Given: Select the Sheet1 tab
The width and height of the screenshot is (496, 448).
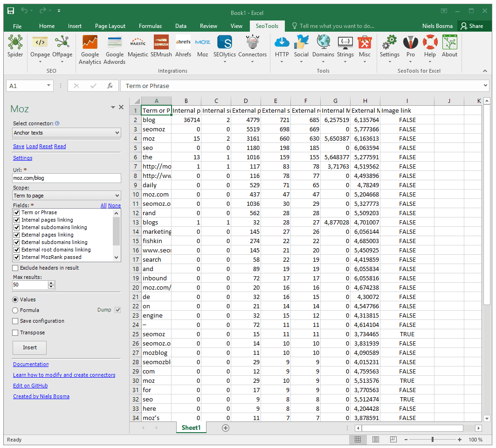Looking at the screenshot, I should coord(191,428).
